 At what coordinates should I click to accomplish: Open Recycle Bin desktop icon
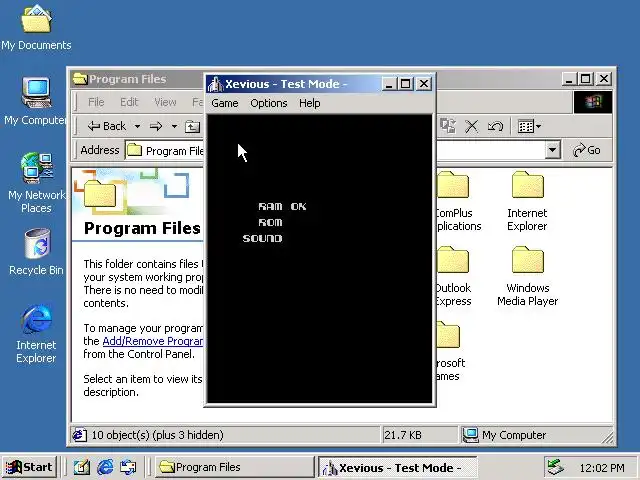[36, 252]
